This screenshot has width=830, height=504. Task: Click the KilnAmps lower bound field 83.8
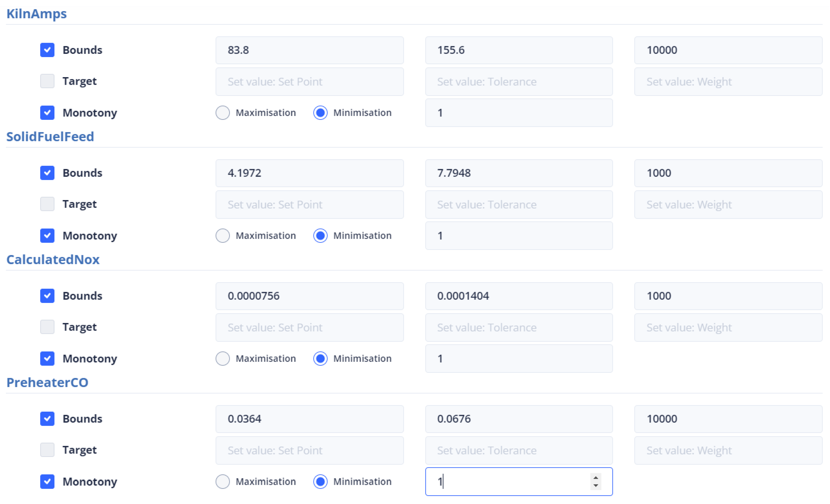(x=309, y=50)
